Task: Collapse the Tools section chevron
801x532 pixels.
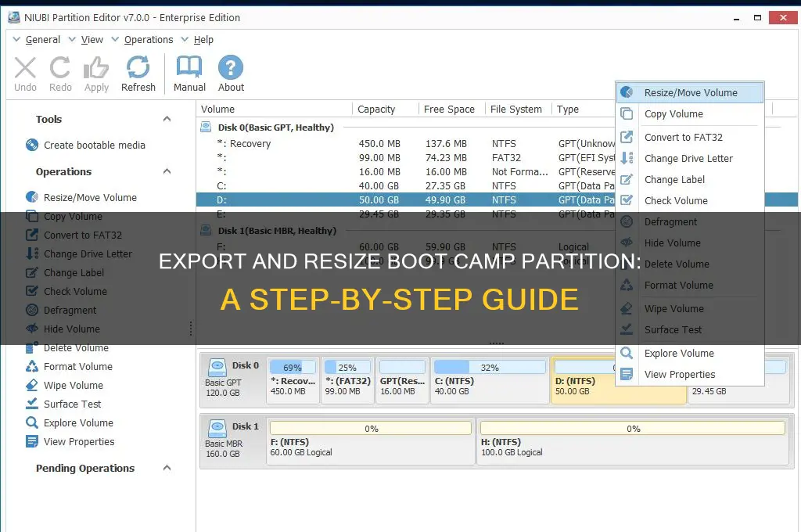Action: 167,119
